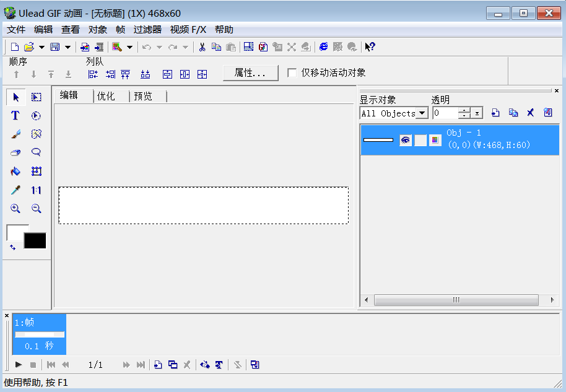Click the save floppy disk icon
Viewport: 566px width, 392px height.
point(55,47)
